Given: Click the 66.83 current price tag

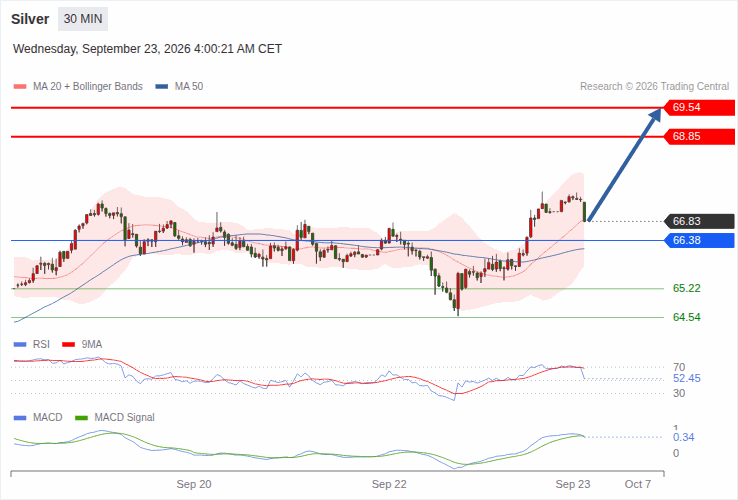Looking at the screenshot, I should 699,221.
